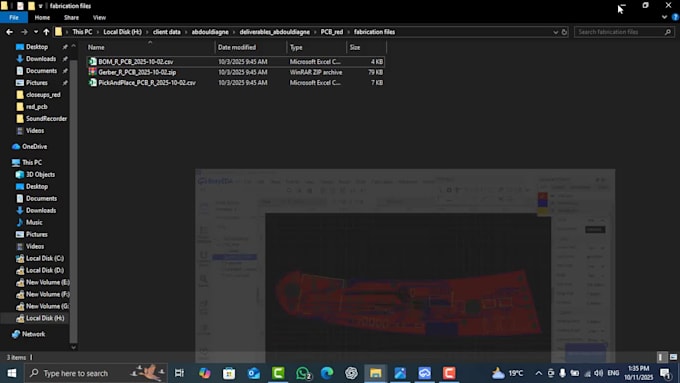Click abdouldiagne breadcrumb segment
This screenshot has width=680, height=383.
210,32
